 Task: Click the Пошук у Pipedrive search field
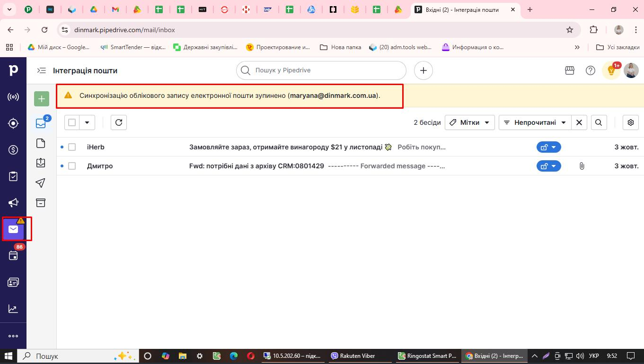tap(321, 70)
